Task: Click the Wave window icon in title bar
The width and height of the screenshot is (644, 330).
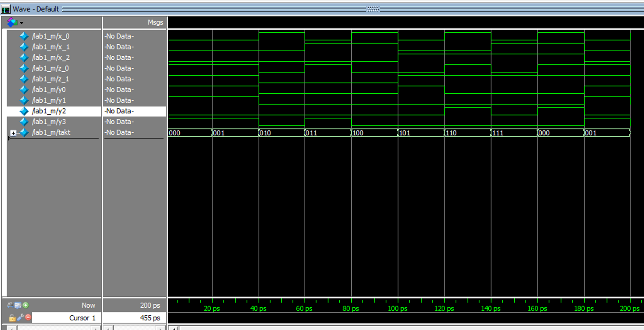Action: 6,9
